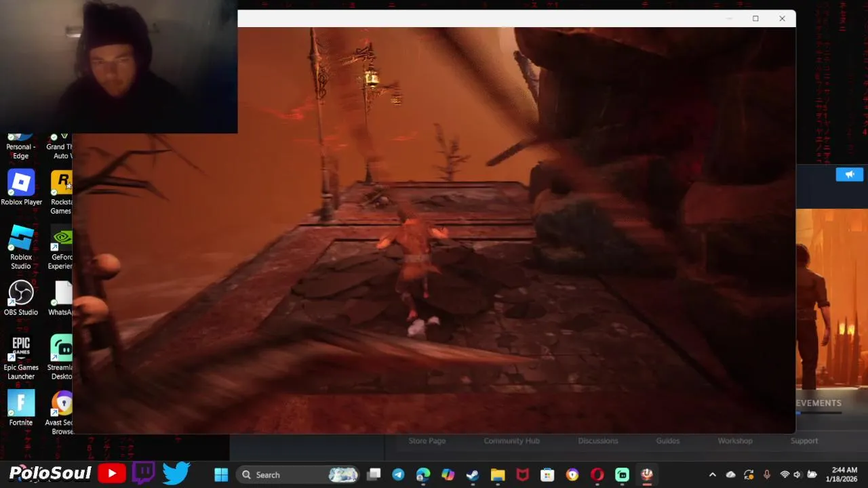Screen dimensions: 868x488
Task: Click the taskbar Search box
Action: (299, 474)
